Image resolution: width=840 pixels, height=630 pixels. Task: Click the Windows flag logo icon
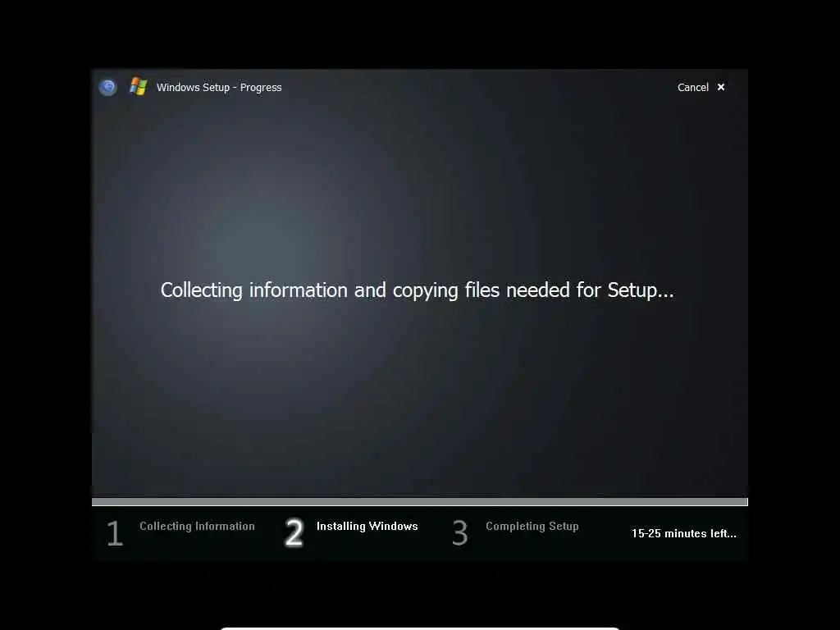[x=138, y=86]
